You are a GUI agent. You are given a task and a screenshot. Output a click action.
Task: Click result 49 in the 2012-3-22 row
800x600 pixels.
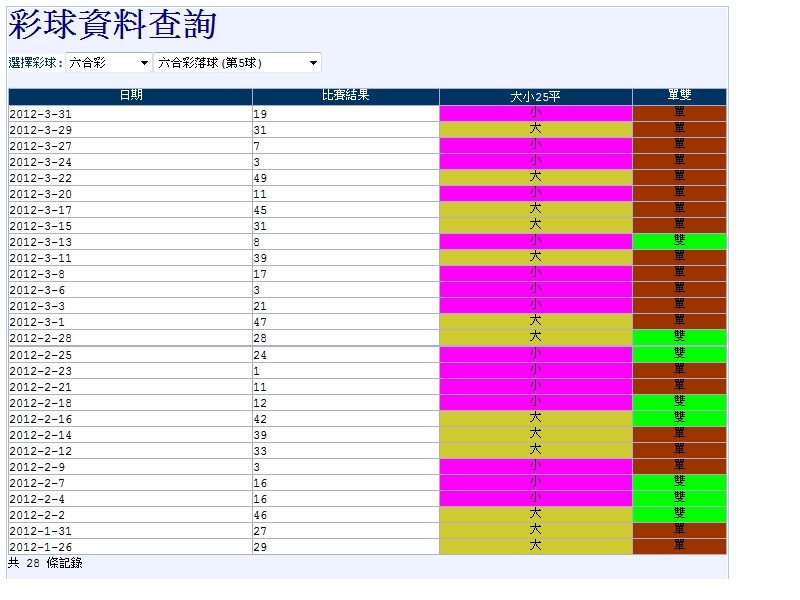pyautogui.click(x=261, y=178)
